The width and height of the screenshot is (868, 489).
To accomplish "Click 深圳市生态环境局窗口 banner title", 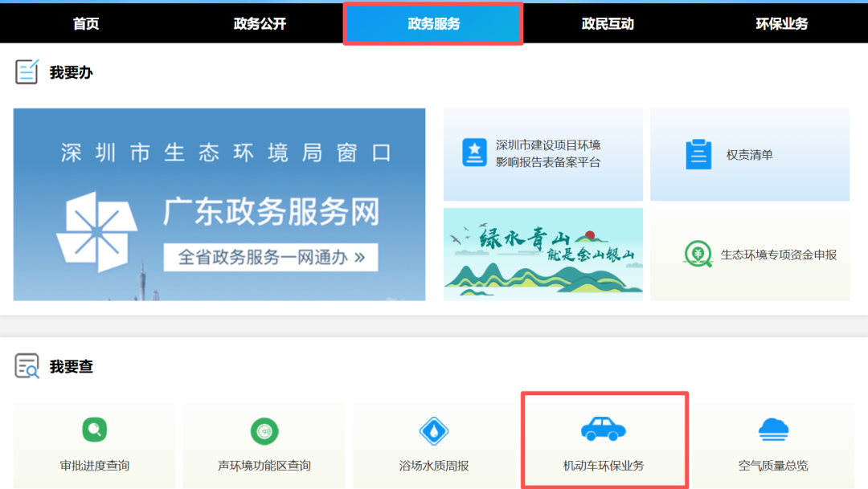I will coord(226,153).
